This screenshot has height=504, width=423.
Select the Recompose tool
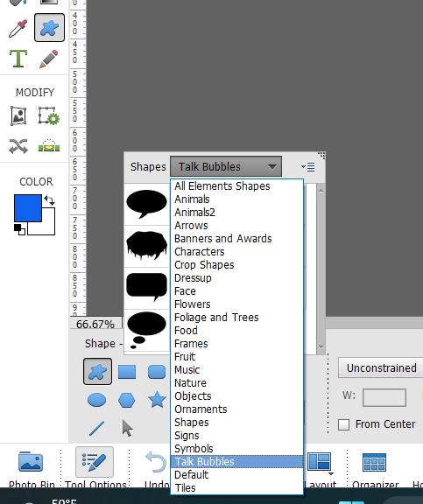(49, 115)
